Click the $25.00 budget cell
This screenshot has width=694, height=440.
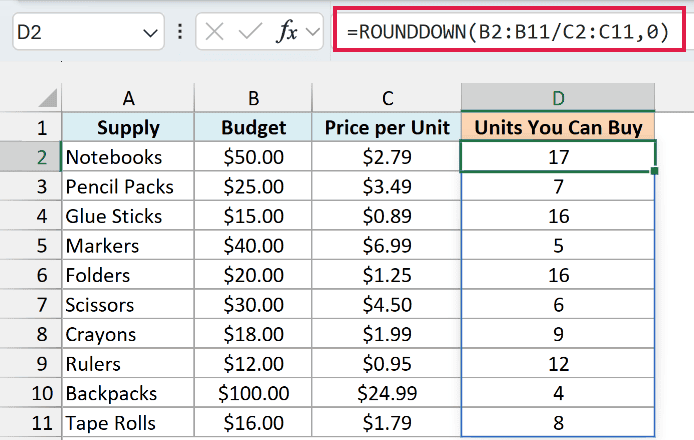253,186
